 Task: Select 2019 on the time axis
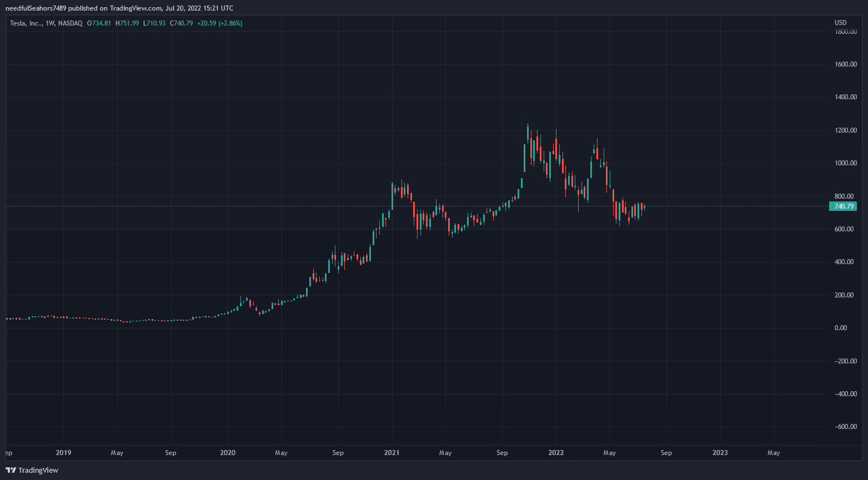[x=64, y=453]
